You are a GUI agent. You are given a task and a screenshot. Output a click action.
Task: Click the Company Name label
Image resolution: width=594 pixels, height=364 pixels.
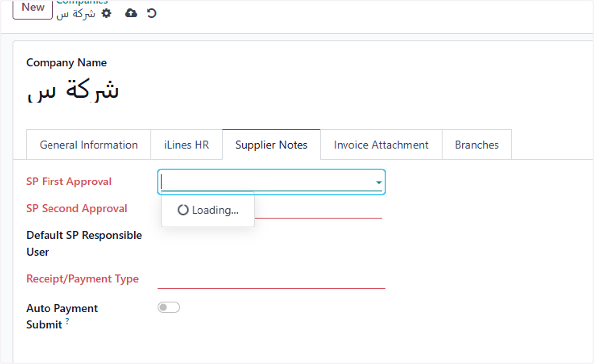click(66, 63)
